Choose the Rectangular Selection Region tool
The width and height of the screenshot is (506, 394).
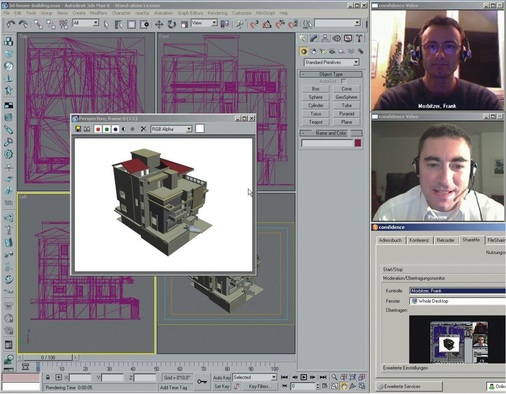click(131, 25)
